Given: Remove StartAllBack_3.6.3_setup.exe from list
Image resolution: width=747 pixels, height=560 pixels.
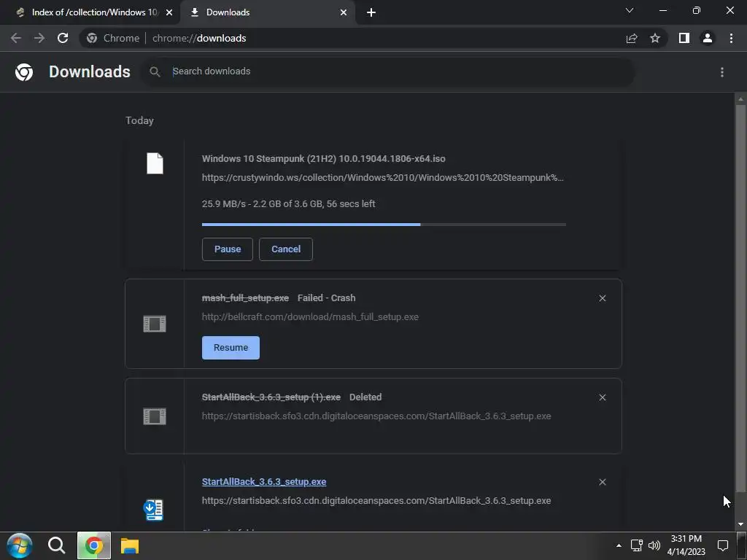Looking at the screenshot, I should coord(603,482).
